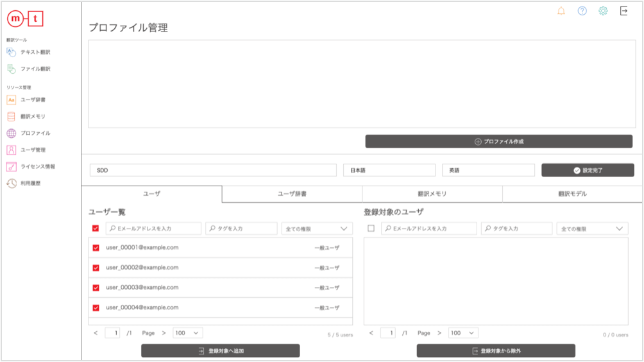
Task: Uncheck the user_00001@example.com checkbox
Action: click(x=96, y=248)
